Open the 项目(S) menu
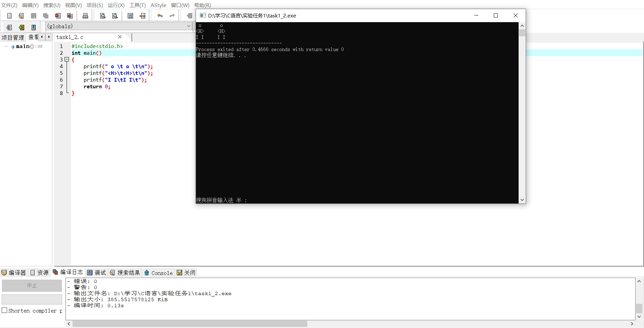The height and width of the screenshot is (328, 644). tap(95, 5)
